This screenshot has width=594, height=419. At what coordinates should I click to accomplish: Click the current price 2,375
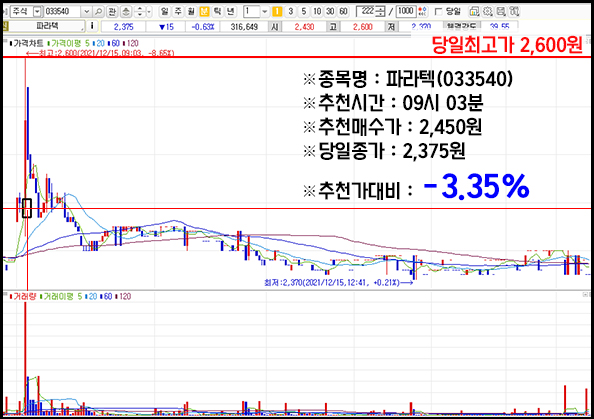pyautogui.click(x=123, y=27)
